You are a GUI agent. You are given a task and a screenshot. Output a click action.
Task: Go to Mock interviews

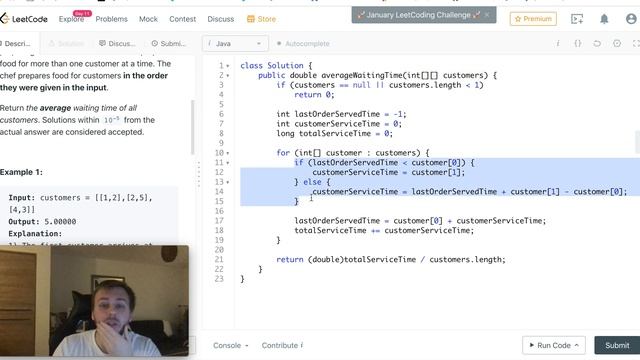coord(148,19)
